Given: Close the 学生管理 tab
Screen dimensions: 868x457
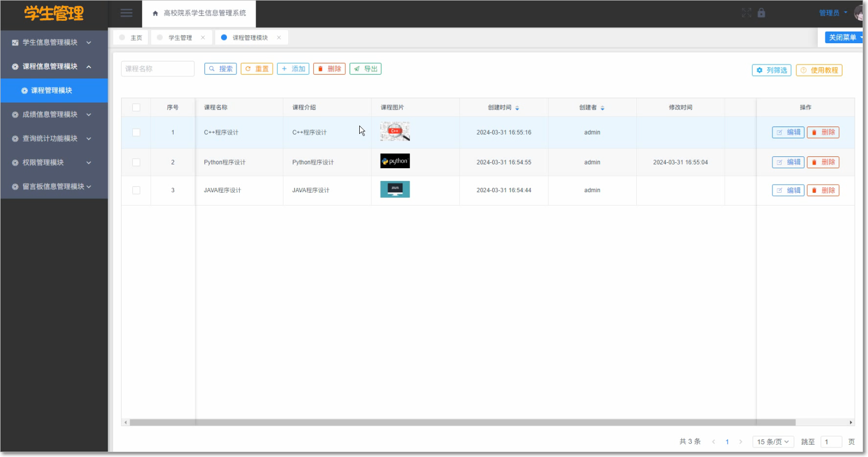Looking at the screenshot, I should (203, 37).
